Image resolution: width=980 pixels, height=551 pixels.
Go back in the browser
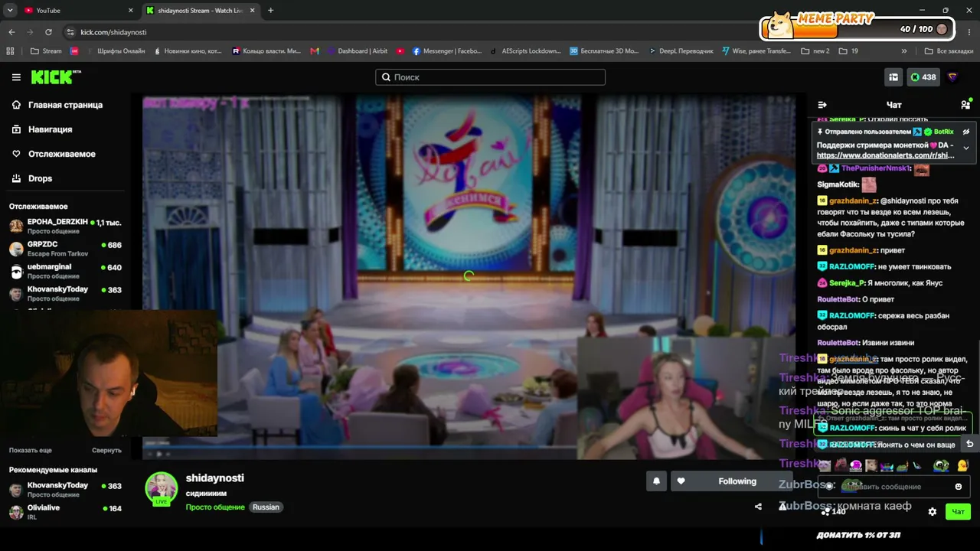(11, 32)
